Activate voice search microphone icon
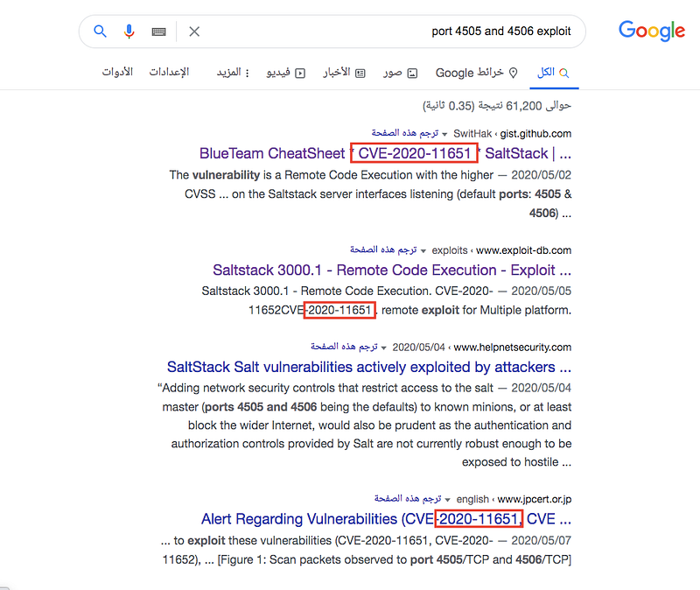Image resolution: width=700 pixels, height=590 pixels. point(129,32)
